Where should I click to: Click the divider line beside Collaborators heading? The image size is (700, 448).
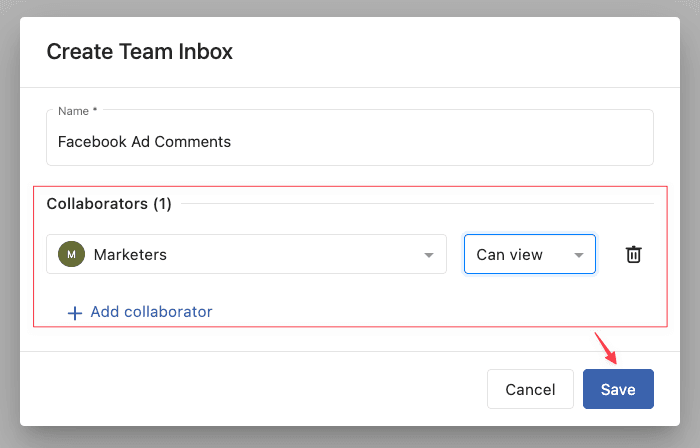[x=417, y=203]
